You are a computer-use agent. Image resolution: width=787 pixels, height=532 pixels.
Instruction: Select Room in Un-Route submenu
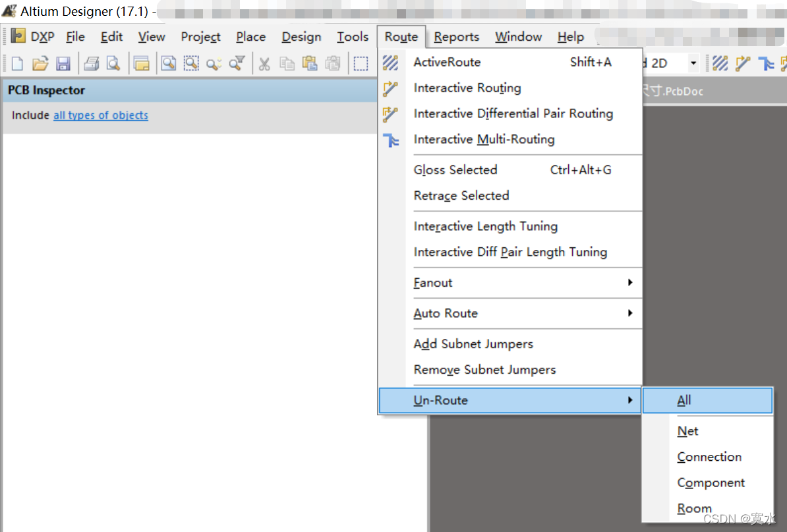point(707,508)
